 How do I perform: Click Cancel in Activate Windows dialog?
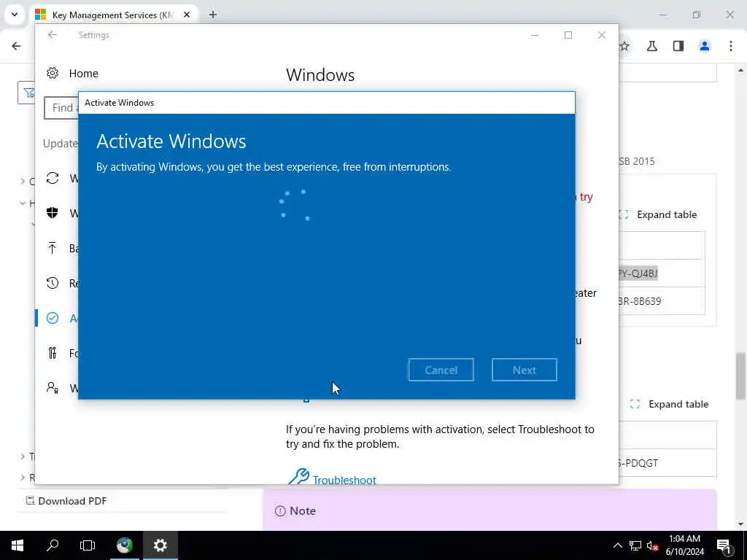(441, 370)
